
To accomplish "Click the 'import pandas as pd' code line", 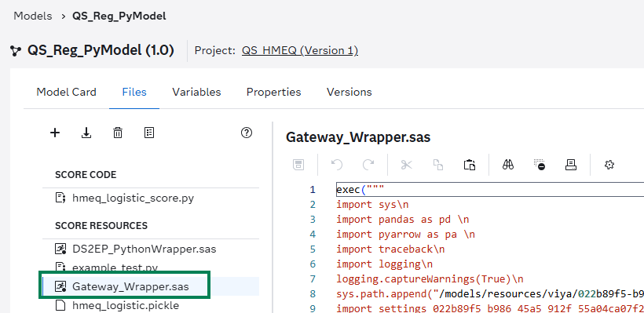I will point(402,220).
